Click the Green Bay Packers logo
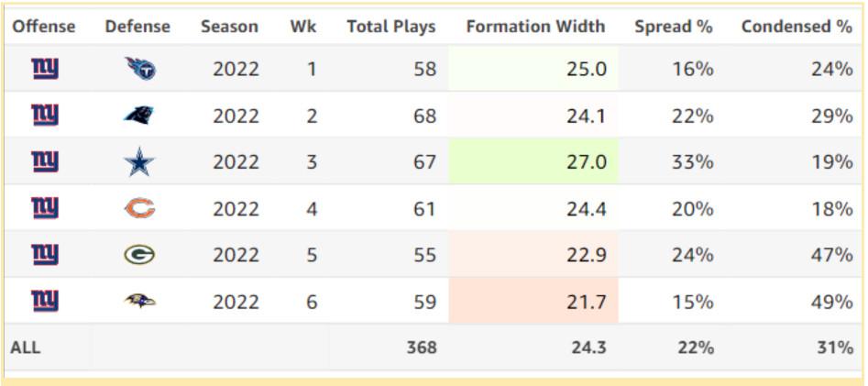Image resolution: width=868 pixels, height=386 pixels. click(x=139, y=254)
